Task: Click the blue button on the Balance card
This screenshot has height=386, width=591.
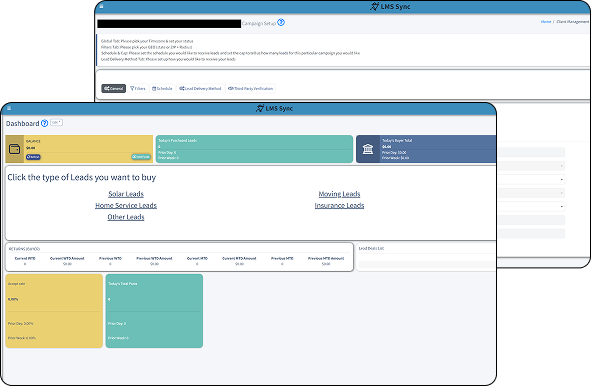Action: [x=33, y=157]
